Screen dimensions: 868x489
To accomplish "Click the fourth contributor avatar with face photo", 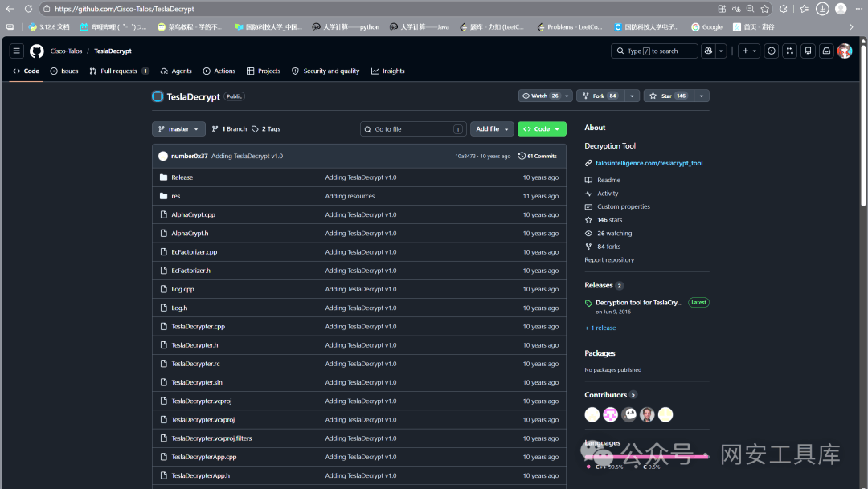I will click(647, 414).
